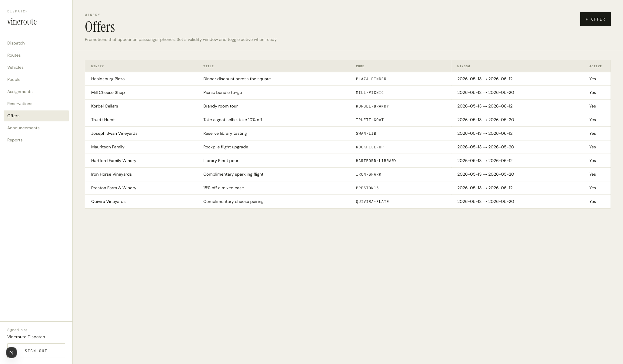Image resolution: width=623 pixels, height=364 pixels.
Task: Select the Mauritson Family row
Action: 348,147
